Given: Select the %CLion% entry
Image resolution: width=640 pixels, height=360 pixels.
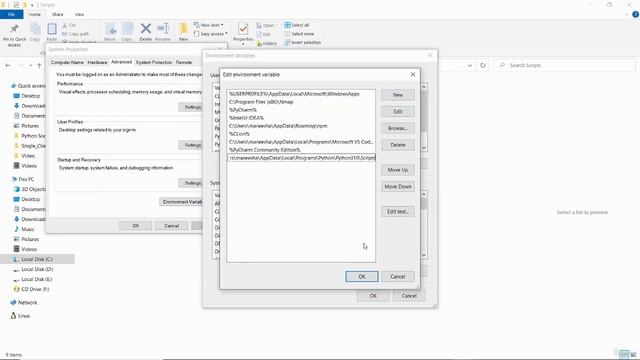Looking at the screenshot, I should pos(301,134).
